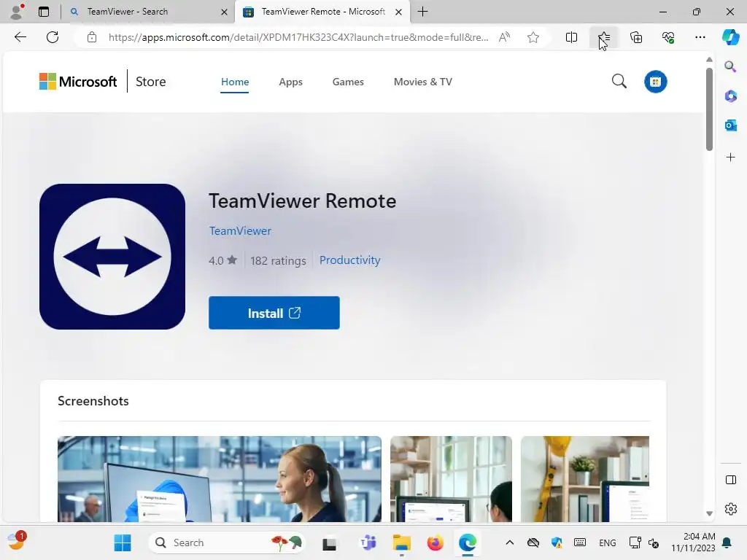Search the Microsoft Store magnifier icon
This screenshot has width=747, height=560.
coord(619,82)
